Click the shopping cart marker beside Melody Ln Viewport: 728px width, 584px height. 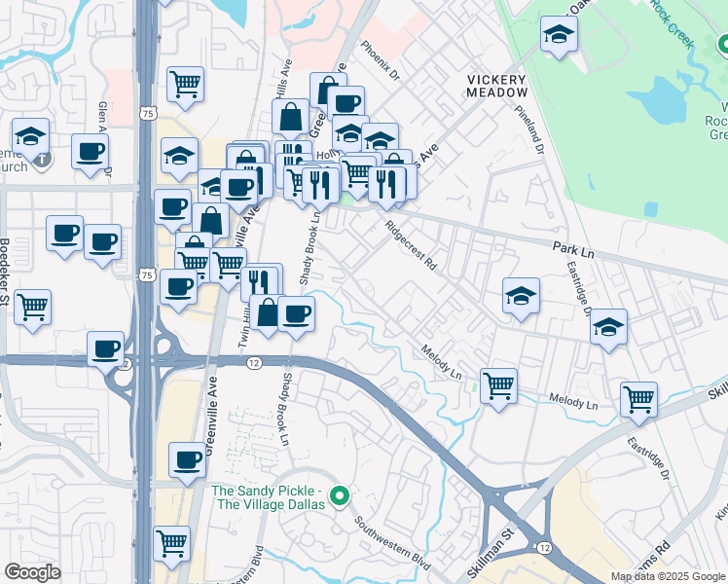pyautogui.click(x=499, y=385)
